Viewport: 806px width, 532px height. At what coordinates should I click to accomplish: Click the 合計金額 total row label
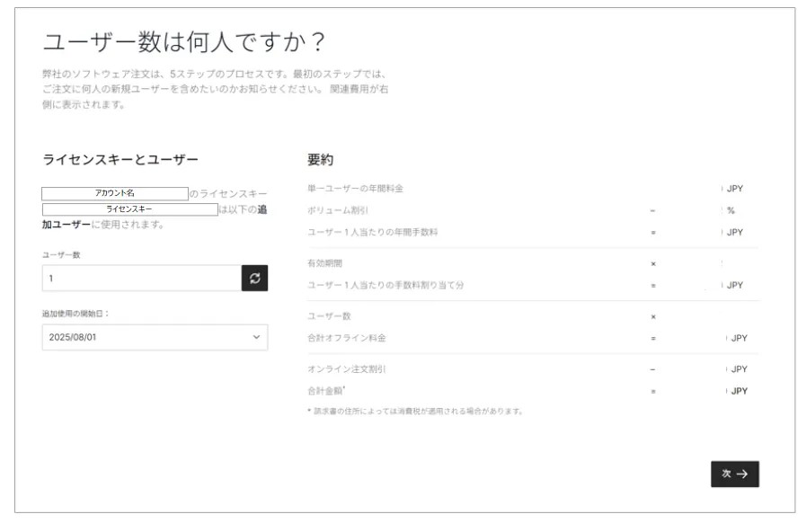point(327,391)
